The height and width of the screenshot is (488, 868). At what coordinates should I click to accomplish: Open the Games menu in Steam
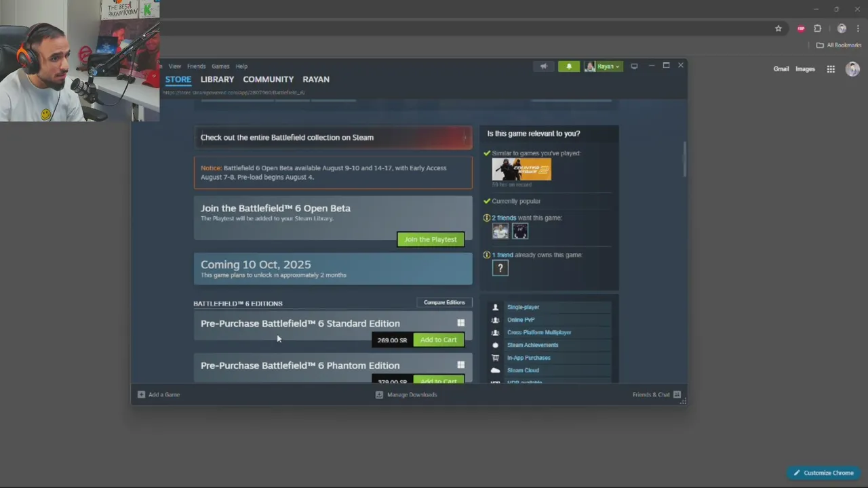[x=220, y=66]
